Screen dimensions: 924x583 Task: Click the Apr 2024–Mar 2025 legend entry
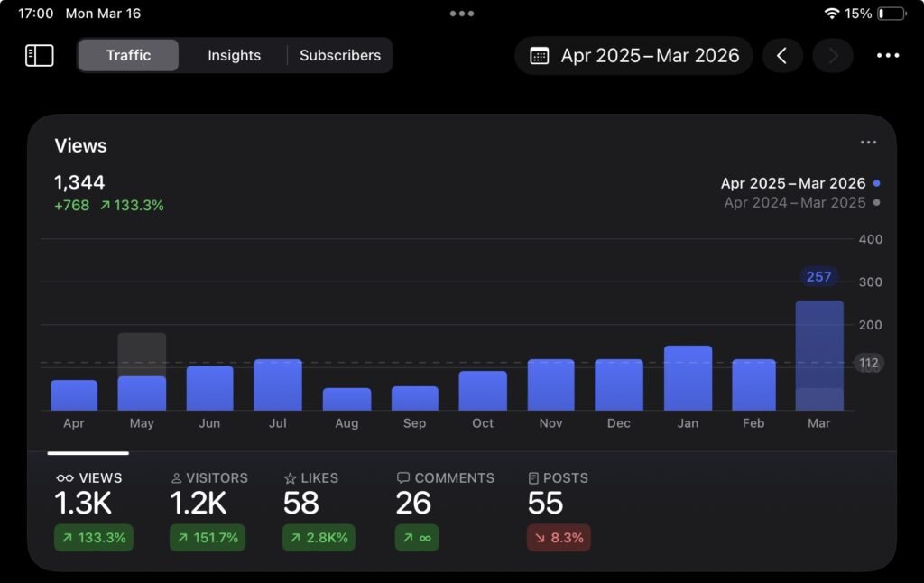(x=795, y=202)
